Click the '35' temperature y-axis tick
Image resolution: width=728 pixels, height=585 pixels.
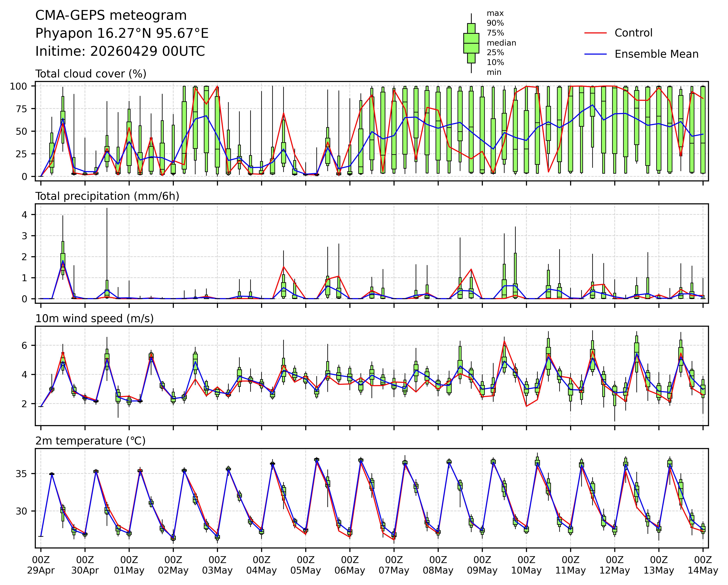pyautogui.click(x=21, y=474)
